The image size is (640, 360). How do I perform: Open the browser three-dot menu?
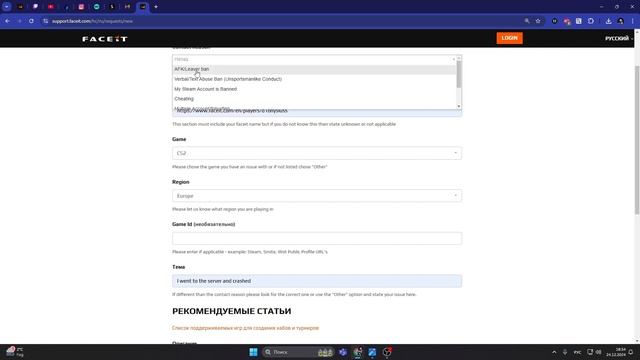coord(633,21)
